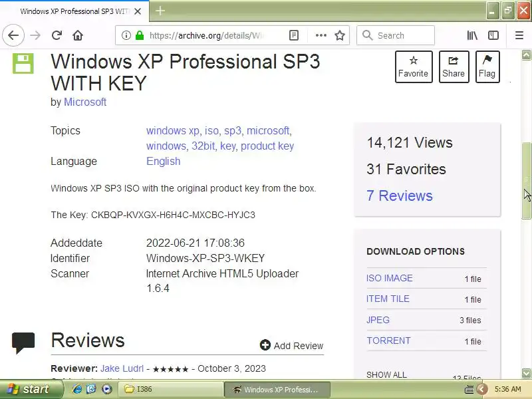Launch Internet Explorer from quick launch
Image resolution: width=532 pixels, height=399 pixels.
point(76,389)
